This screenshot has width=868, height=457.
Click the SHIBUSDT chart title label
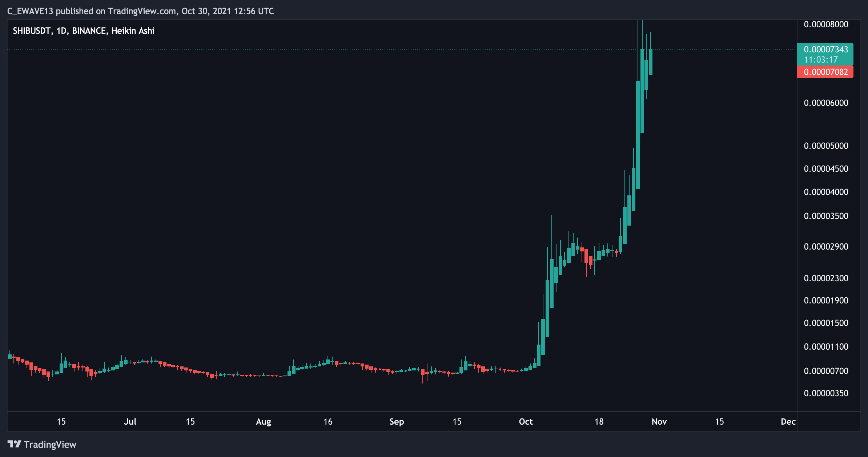[84, 31]
